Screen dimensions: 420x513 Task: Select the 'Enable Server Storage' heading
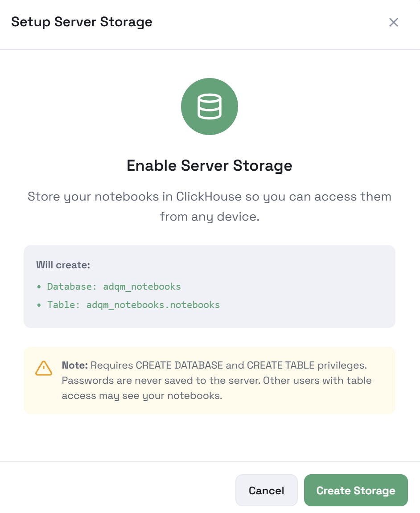210,165
